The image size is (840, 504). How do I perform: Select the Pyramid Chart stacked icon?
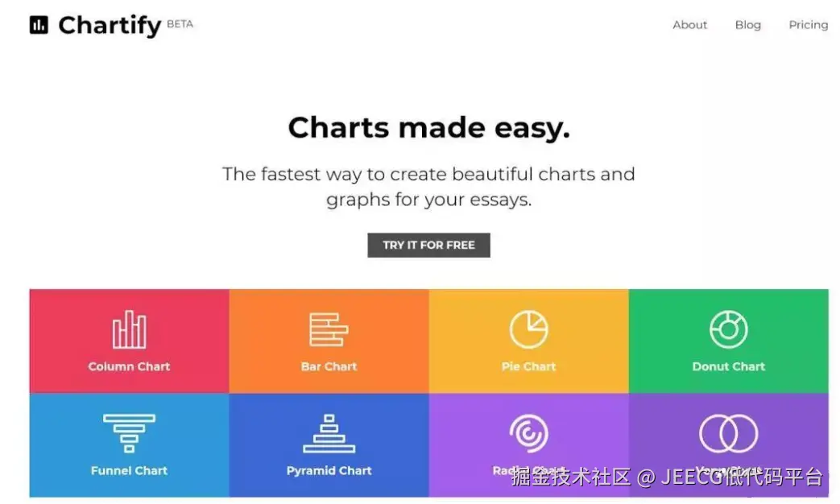click(x=329, y=433)
